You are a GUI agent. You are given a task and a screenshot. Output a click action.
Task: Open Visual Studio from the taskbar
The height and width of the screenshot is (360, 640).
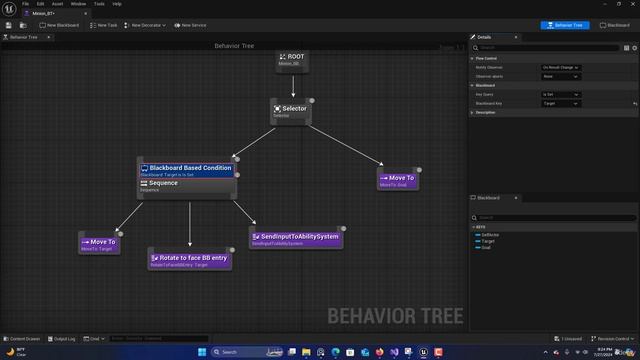(x=394, y=352)
